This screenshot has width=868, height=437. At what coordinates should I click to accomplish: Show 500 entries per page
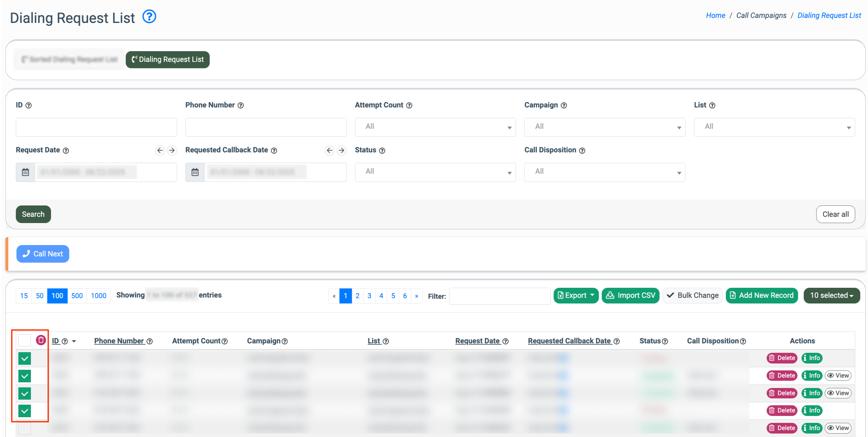coord(77,296)
